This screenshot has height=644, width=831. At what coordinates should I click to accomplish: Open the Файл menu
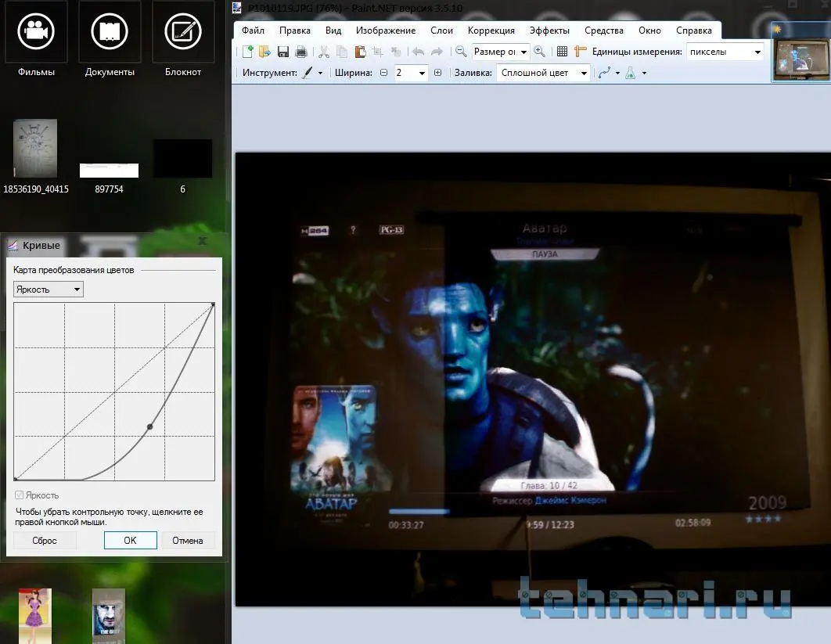click(253, 31)
